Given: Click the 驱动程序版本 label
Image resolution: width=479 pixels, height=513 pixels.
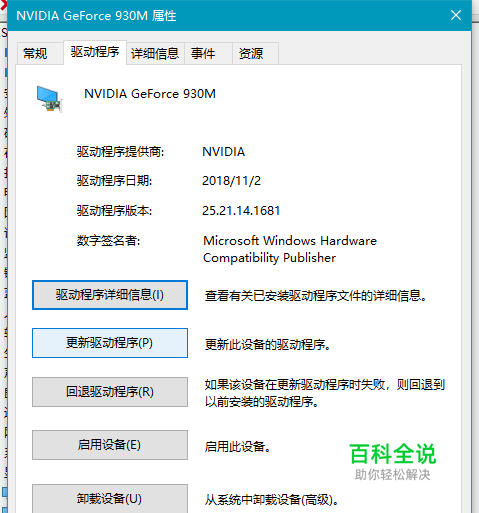Looking at the screenshot, I should [x=114, y=211].
